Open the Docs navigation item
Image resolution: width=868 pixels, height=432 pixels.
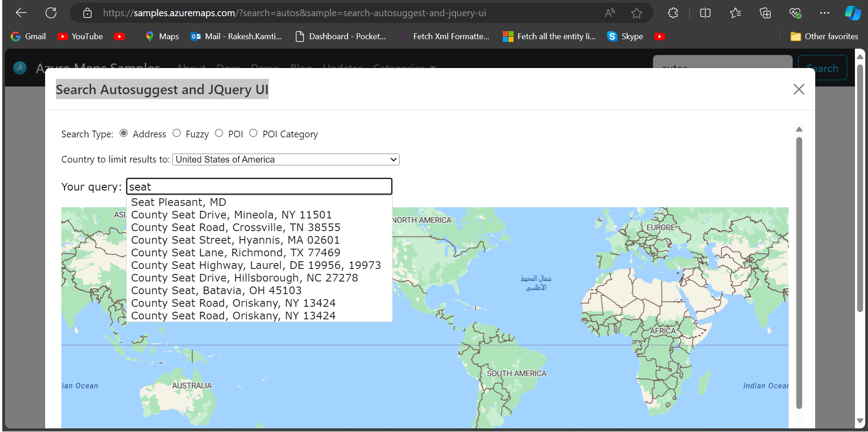click(x=228, y=68)
